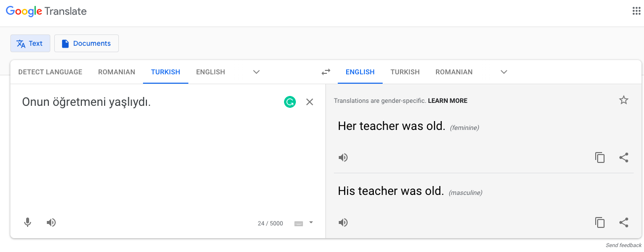Copy the feminine translation text
This screenshot has width=644, height=252.
tap(600, 157)
